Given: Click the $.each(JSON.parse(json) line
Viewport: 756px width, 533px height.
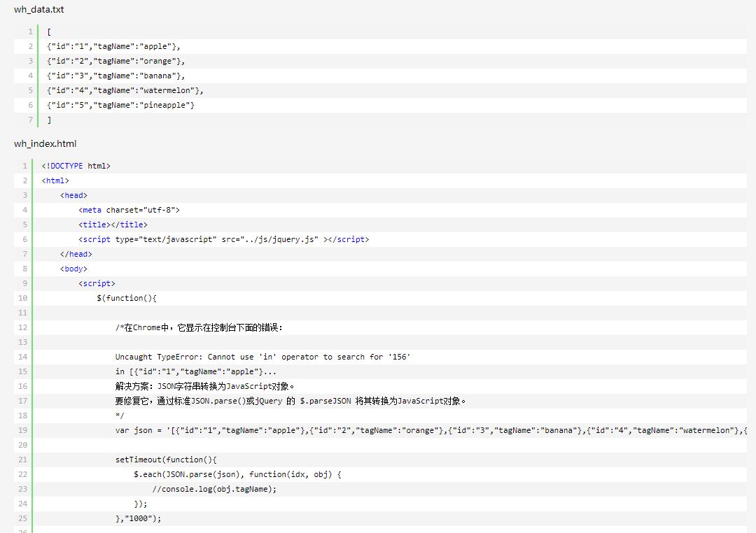Looking at the screenshot, I should [238, 475].
